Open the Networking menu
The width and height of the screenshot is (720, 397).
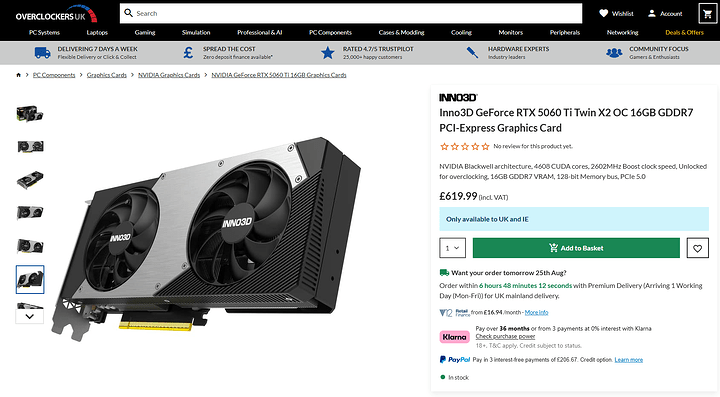click(622, 32)
